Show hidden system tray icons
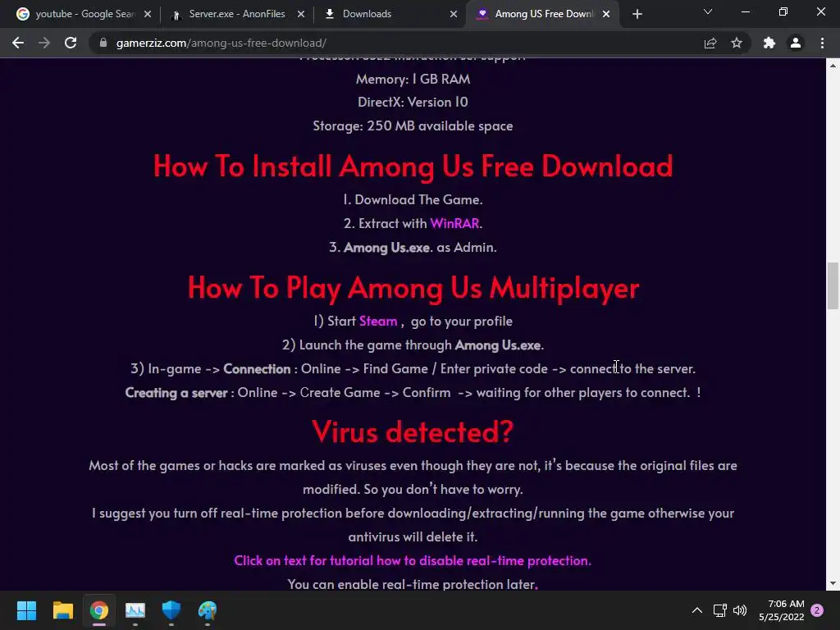 click(697, 610)
